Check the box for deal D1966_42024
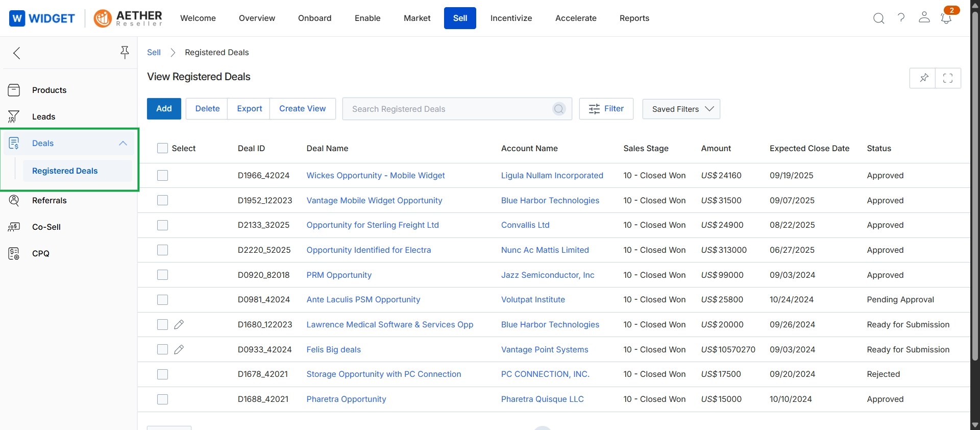Screen dimensions: 980x430 [162, 176]
